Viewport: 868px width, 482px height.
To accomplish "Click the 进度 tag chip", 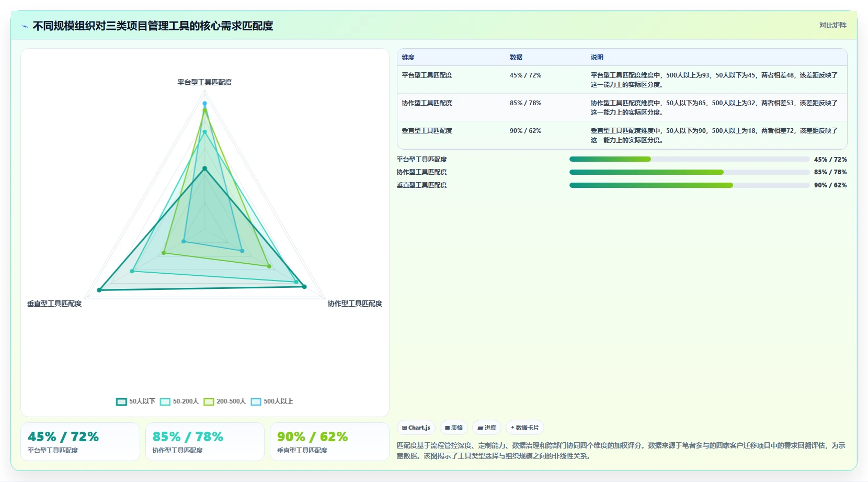I will [x=487, y=428].
